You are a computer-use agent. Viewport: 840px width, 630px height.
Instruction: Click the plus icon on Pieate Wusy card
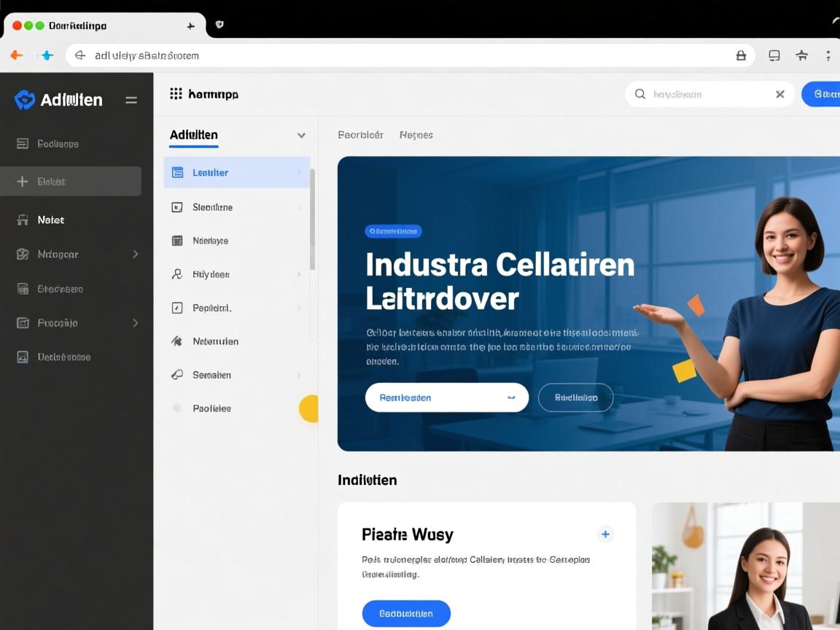(605, 534)
